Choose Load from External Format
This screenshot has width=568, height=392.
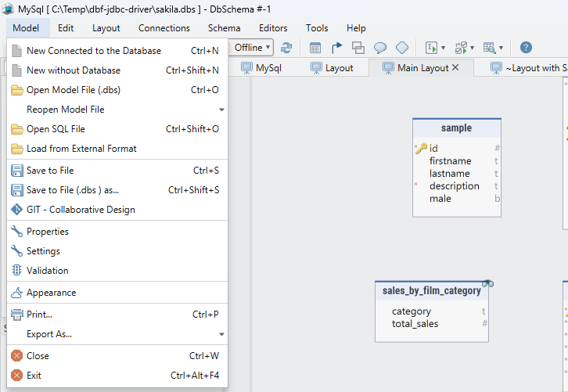point(117,149)
